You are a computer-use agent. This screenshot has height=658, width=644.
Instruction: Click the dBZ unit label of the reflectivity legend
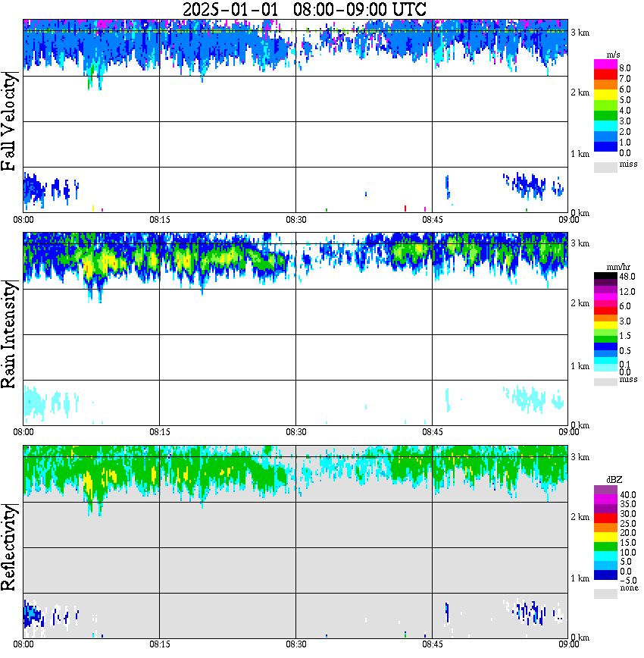614,480
